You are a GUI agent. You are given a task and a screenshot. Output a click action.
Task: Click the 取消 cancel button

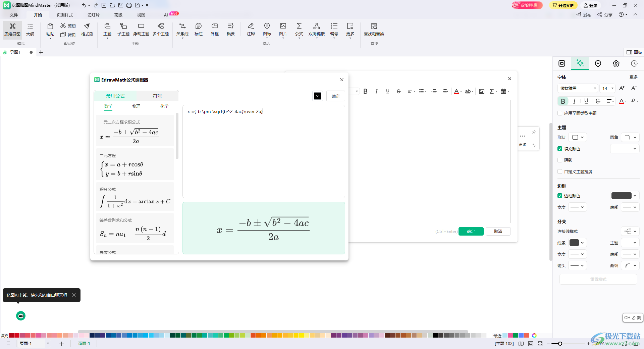click(498, 232)
